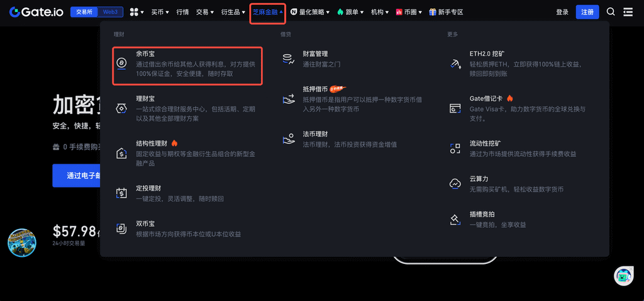Click the 定投理财 calendar icon

[121, 193]
